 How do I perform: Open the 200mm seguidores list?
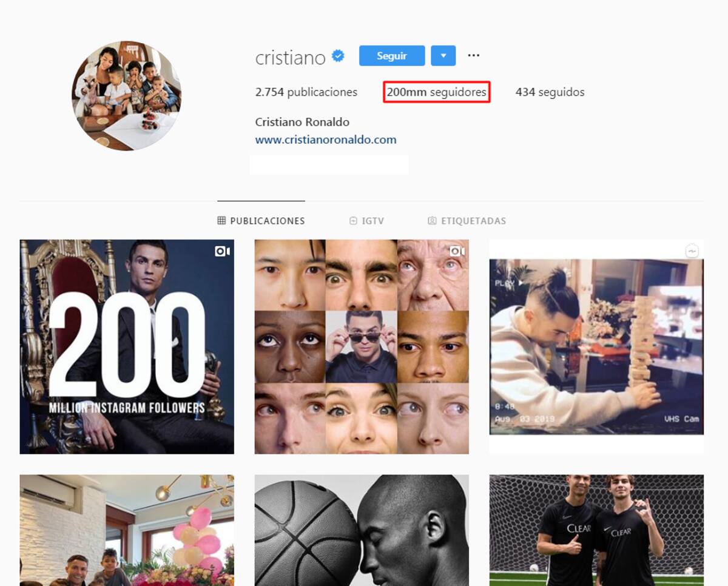coord(437,92)
